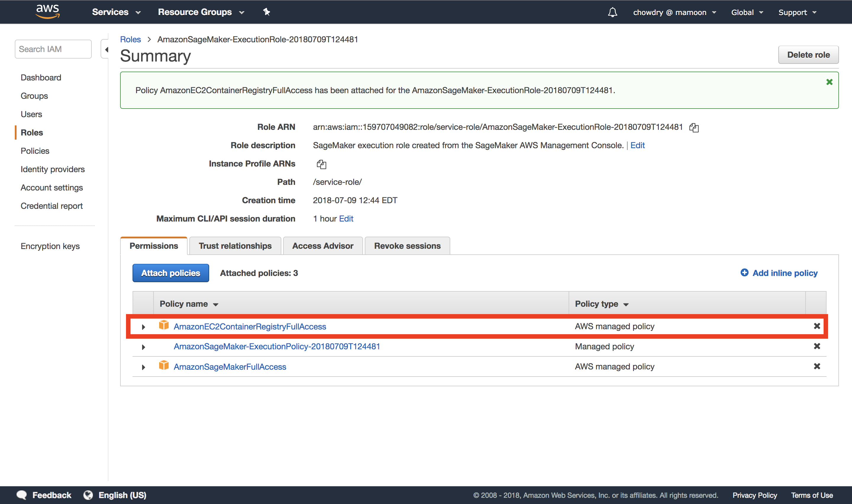Viewport: 852px width, 504px height.
Task: Dismiss the green policy attached banner
Action: 829,82
